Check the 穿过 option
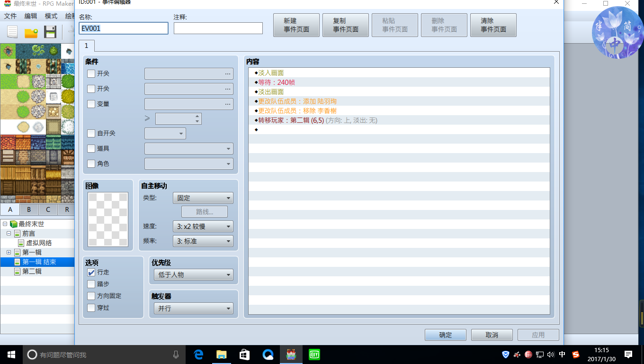 pos(91,308)
